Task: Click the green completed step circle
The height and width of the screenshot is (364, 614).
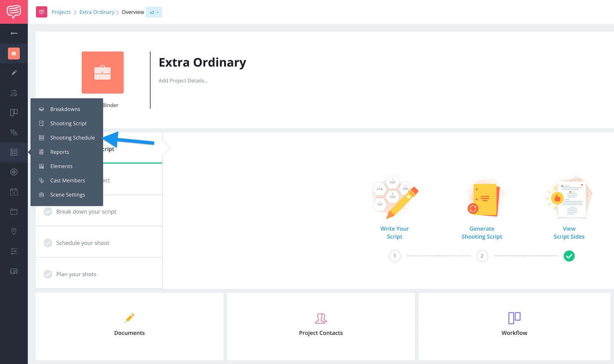Action: tap(569, 256)
